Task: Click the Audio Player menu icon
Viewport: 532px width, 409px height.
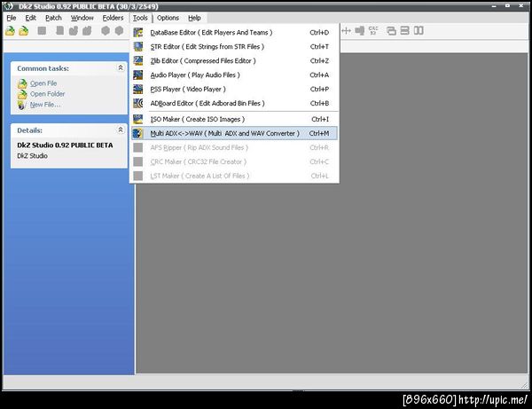Action: 138,75
